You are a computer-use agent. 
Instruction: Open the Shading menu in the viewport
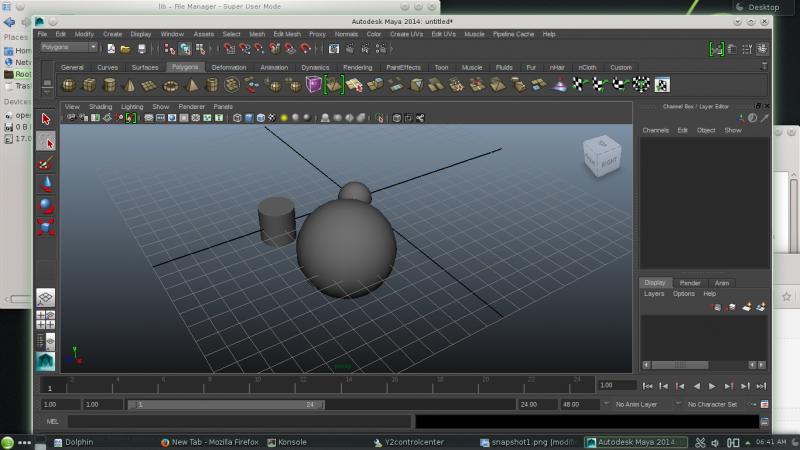tap(101, 107)
